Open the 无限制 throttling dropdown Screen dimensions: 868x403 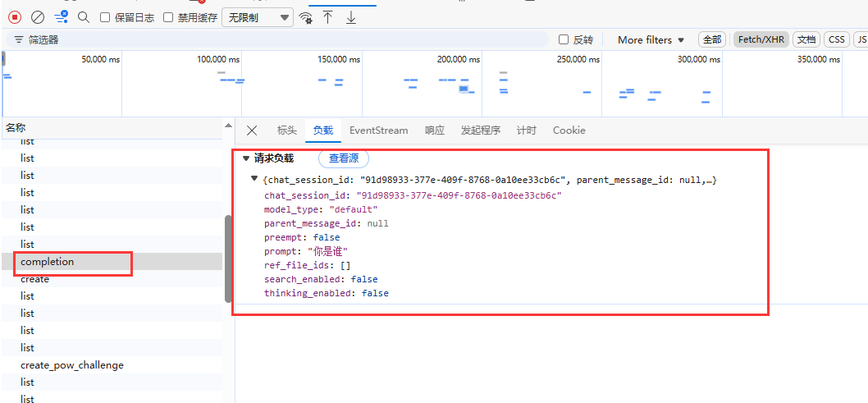pyautogui.click(x=258, y=17)
